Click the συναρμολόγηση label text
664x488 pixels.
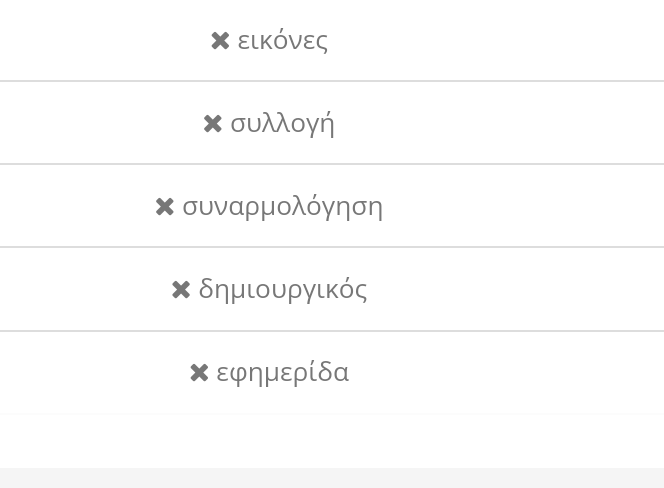click(x=282, y=207)
